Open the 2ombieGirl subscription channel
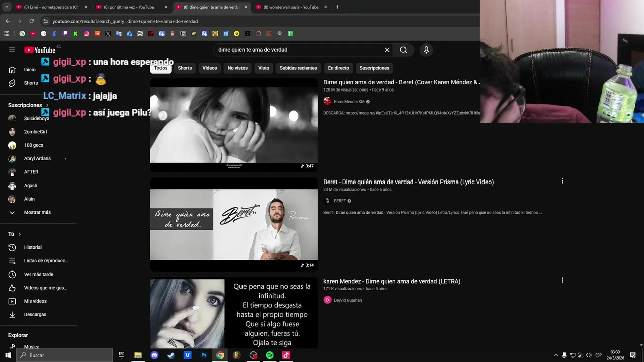The width and height of the screenshot is (644, 362). pyautogui.click(x=35, y=132)
